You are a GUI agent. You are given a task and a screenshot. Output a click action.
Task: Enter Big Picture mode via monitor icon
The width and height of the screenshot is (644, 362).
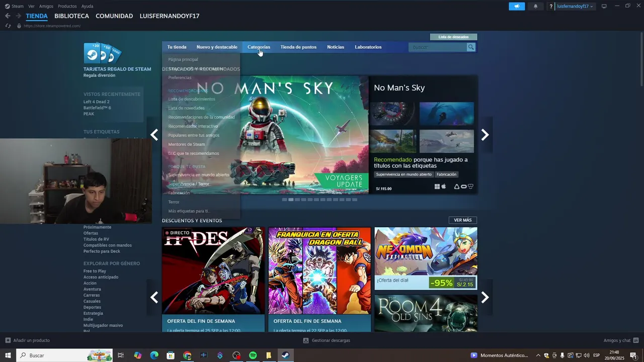(x=604, y=6)
